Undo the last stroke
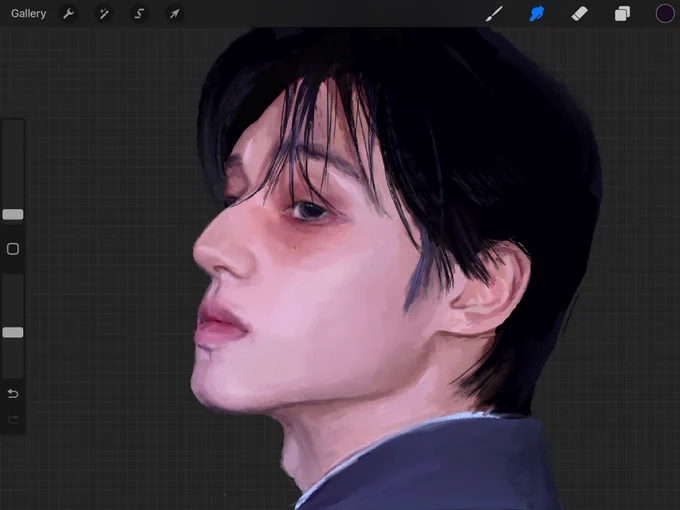 point(13,394)
